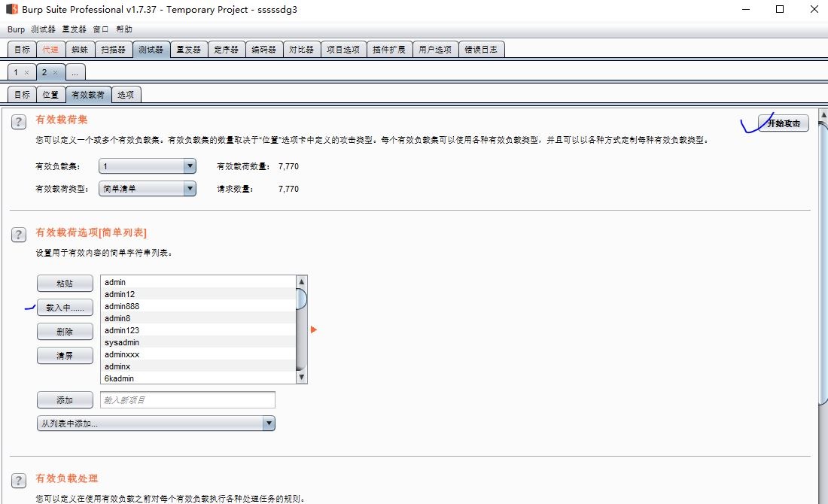Screen dimensions: 828x504
Task: Select Intruder attack tab 2
Action: pos(50,71)
